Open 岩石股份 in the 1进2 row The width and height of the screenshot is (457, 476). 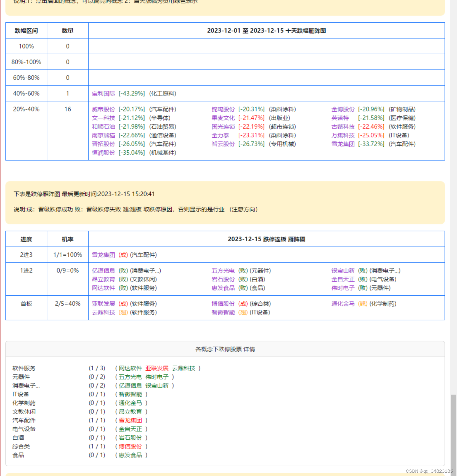(223, 279)
